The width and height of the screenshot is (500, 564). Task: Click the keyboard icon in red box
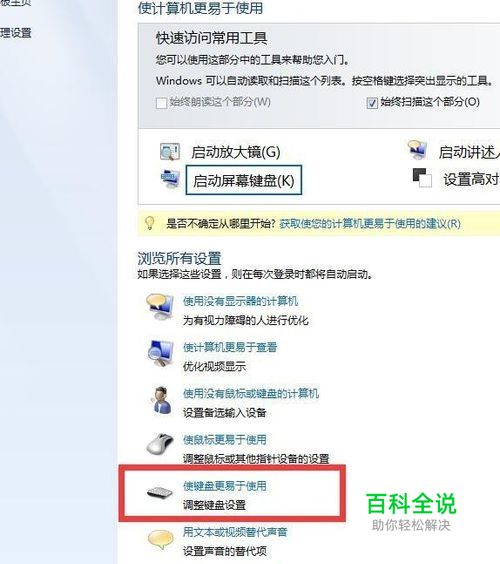coord(160,492)
